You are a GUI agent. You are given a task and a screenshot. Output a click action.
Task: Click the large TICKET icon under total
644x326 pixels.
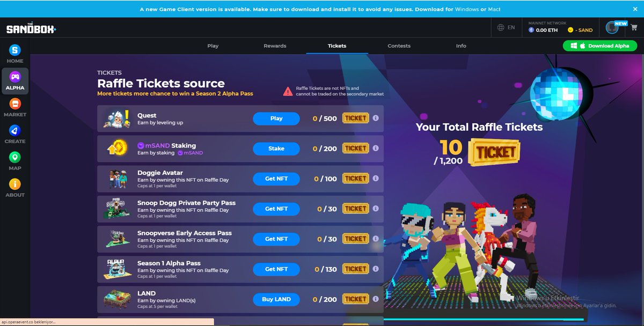(494, 152)
